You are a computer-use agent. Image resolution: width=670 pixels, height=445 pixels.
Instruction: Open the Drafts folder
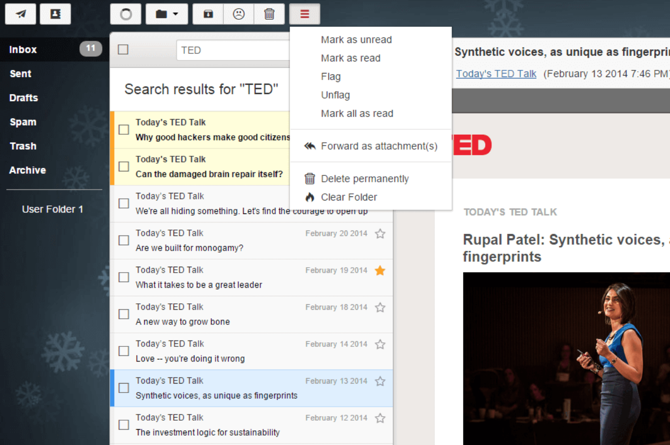pos(24,98)
